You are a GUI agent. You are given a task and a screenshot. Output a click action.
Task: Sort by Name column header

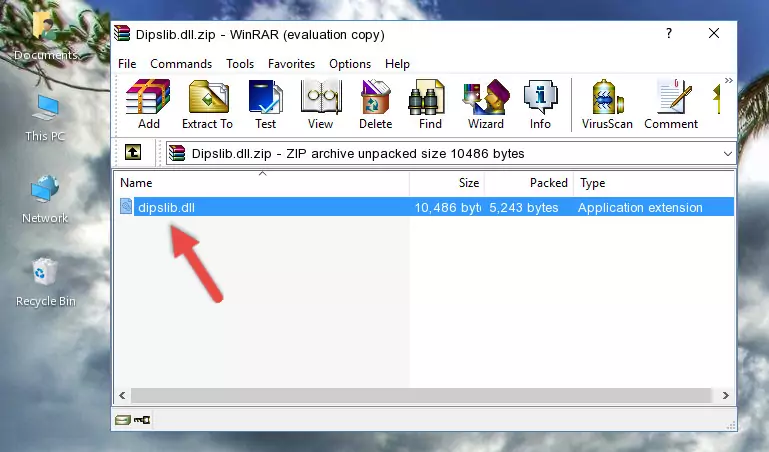262,183
